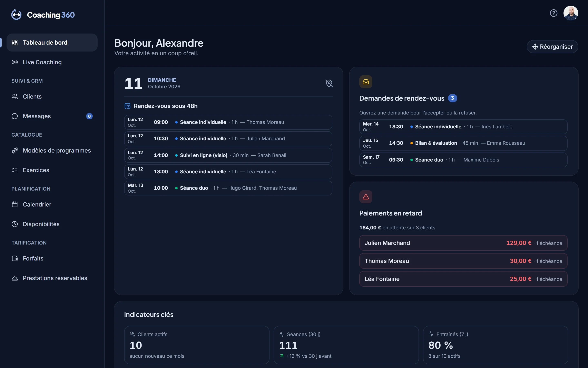The height and width of the screenshot is (368, 588).
Task: Open the Tableau de bord menu item
Action: pos(52,43)
